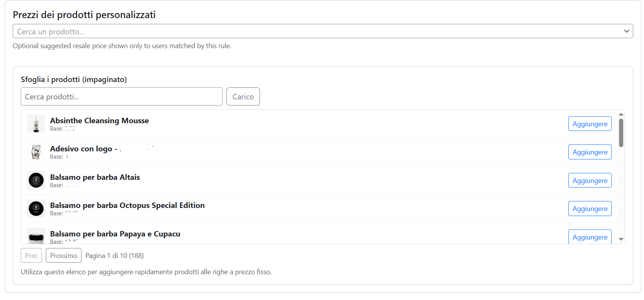Select the Balsamo per barba Altais title

(x=95, y=177)
